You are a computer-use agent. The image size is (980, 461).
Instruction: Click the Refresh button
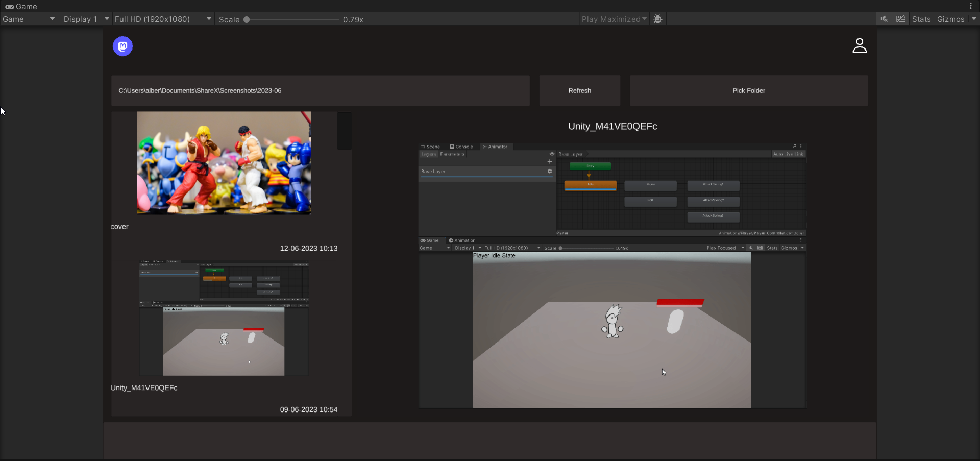pyautogui.click(x=580, y=90)
